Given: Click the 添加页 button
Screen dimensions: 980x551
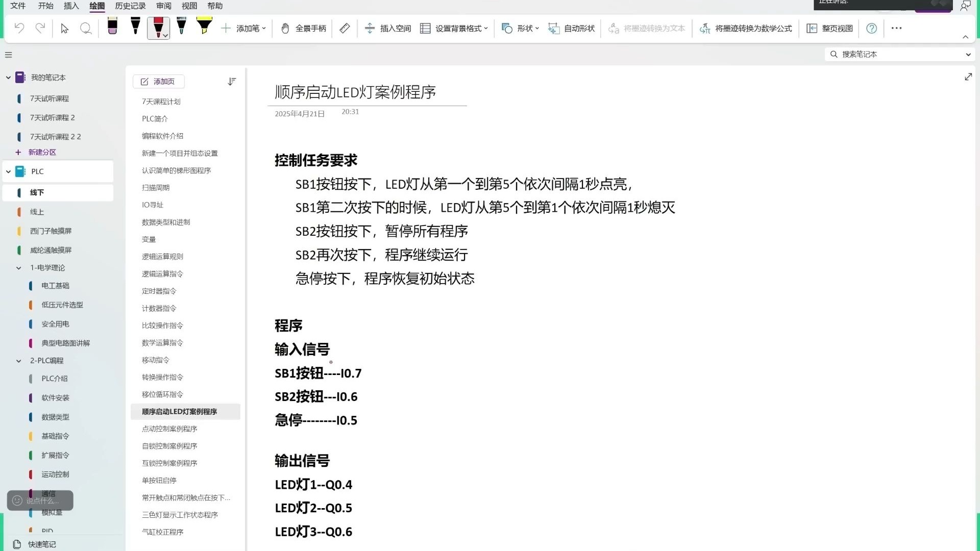Looking at the screenshot, I should (158, 82).
